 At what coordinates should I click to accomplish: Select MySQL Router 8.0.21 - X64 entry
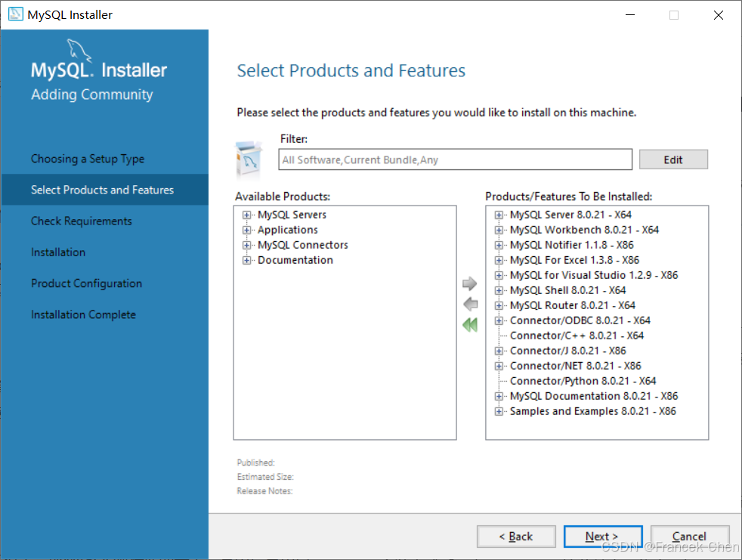[573, 306]
